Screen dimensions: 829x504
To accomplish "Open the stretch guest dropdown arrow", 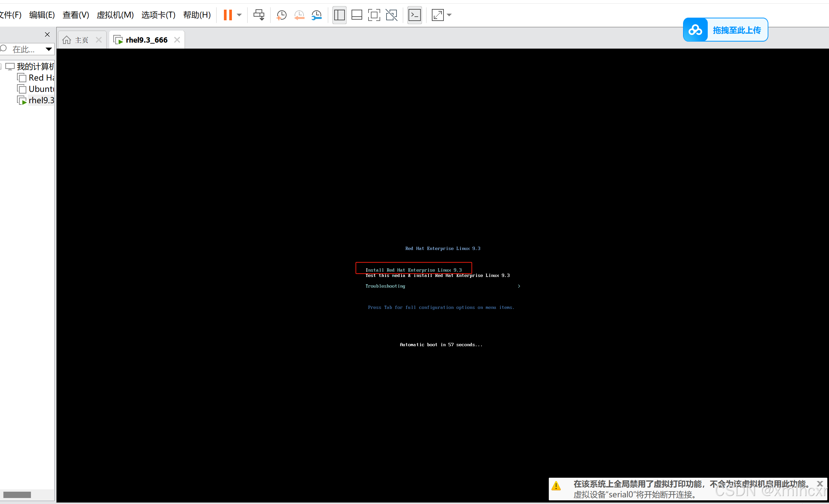I will coord(449,15).
